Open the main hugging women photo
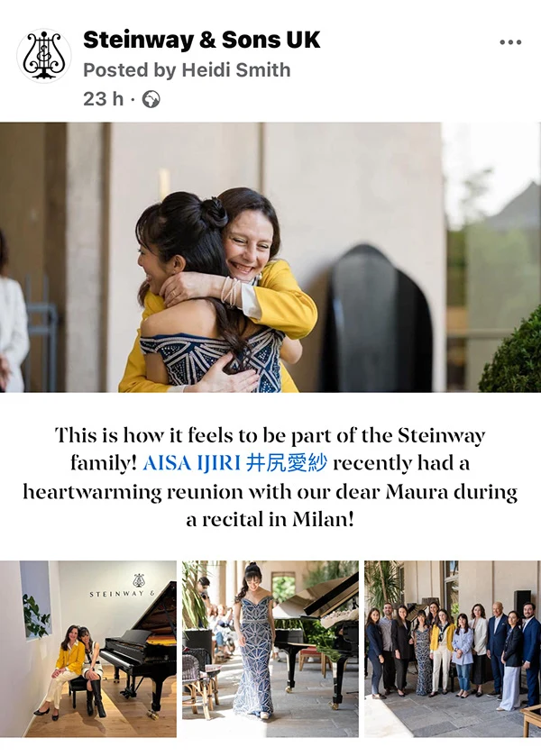 point(270,257)
